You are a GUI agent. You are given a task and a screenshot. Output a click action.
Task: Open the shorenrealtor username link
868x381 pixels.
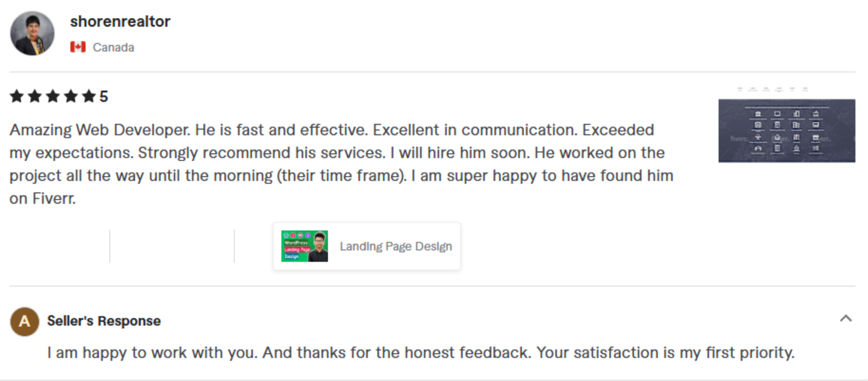(x=120, y=22)
